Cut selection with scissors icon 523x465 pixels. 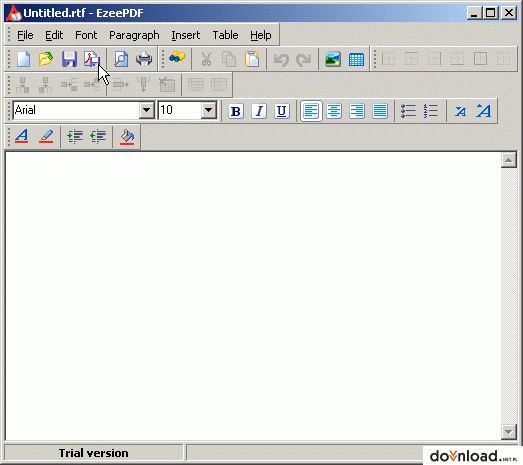point(206,59)
